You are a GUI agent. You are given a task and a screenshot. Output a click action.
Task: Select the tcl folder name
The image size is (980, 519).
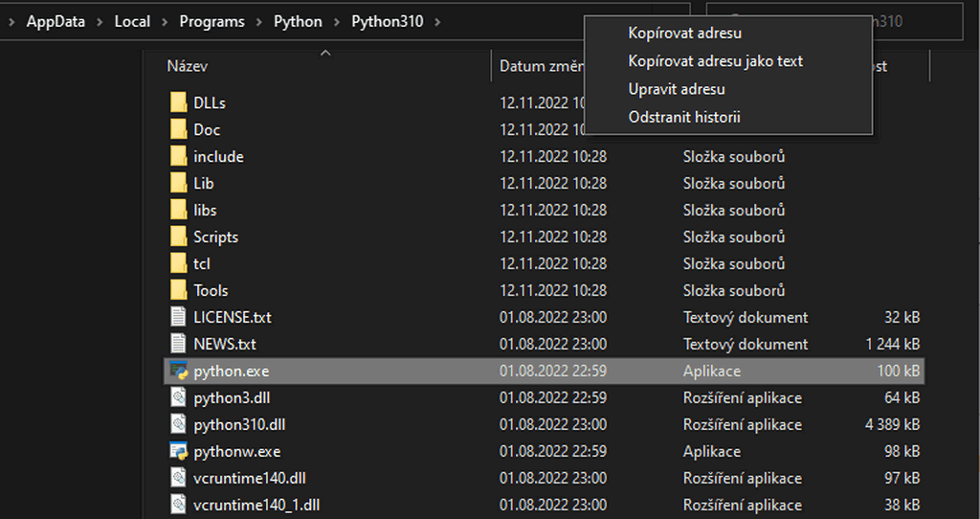[x=202, y=264]
